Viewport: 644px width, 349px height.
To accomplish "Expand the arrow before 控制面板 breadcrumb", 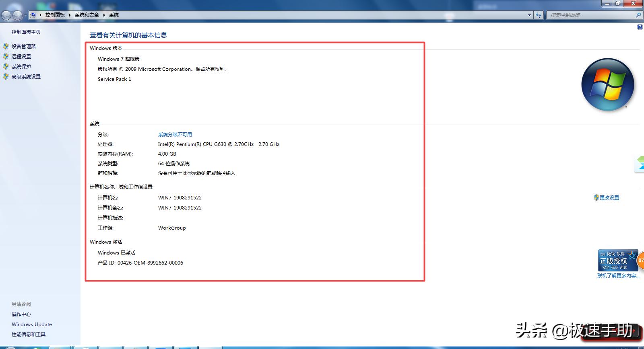I will point(41,15).
